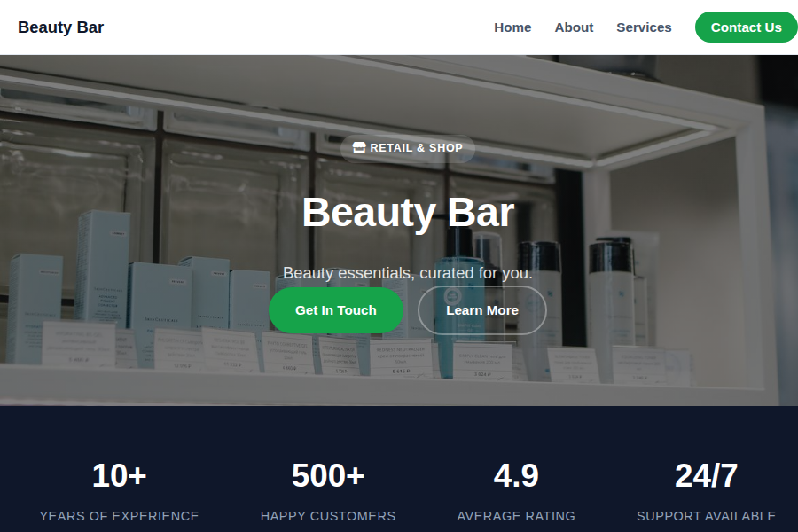Click AVERAGE RATING label
Image resolution: width=798 pixels, height=532 pixels.
(x=516, y=516)
